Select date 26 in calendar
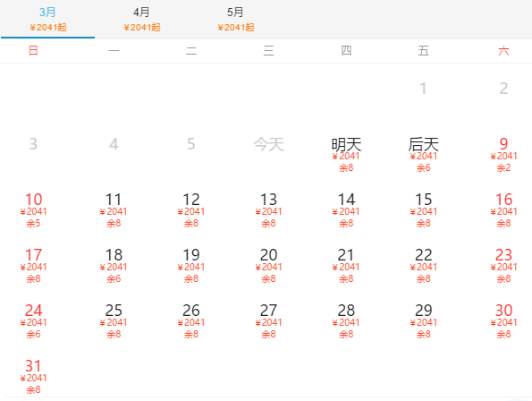Screen dimensions: 532x401 click(x=191, y=320)
